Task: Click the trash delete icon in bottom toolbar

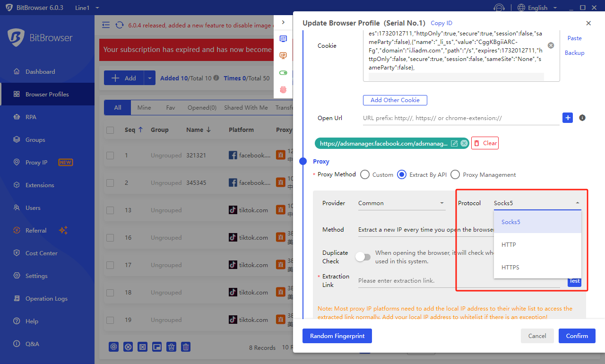Action: click(186, 347)
